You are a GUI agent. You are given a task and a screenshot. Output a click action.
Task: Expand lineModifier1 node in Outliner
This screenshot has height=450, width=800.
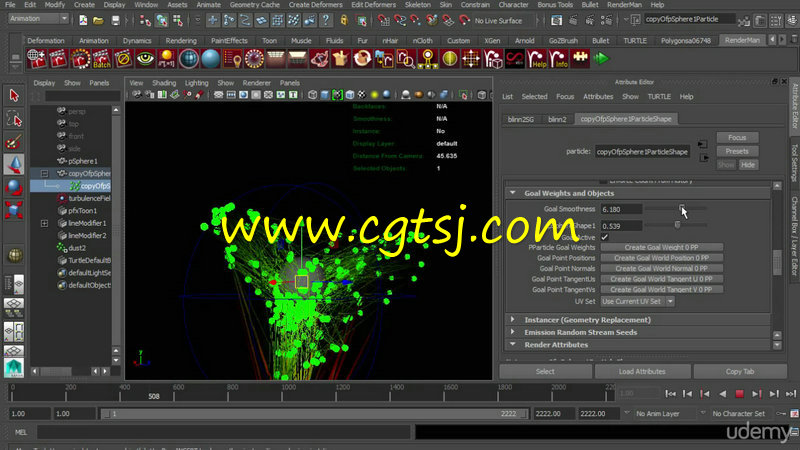(x=44, y=223)
